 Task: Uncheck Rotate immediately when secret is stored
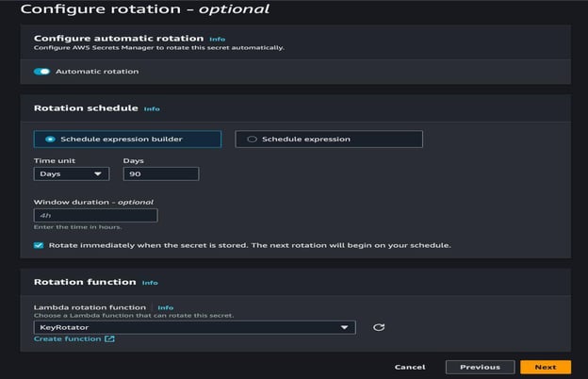point(39,245)
